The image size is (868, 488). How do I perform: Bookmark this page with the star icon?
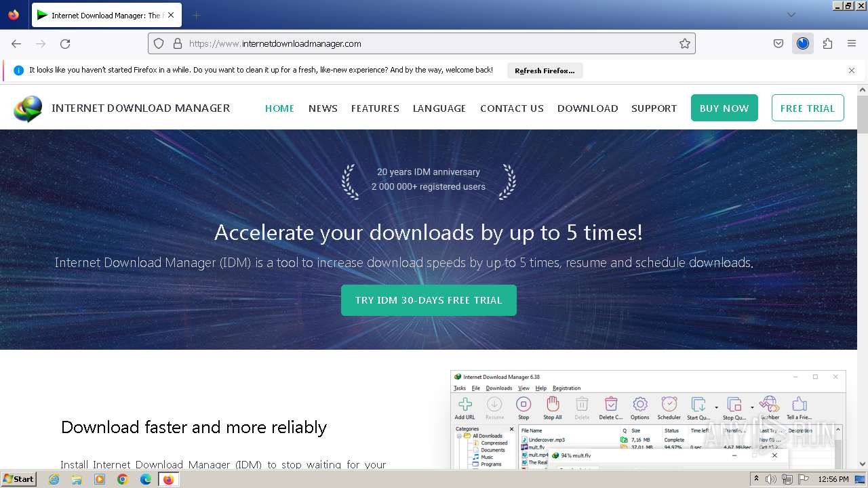point(685,43)
